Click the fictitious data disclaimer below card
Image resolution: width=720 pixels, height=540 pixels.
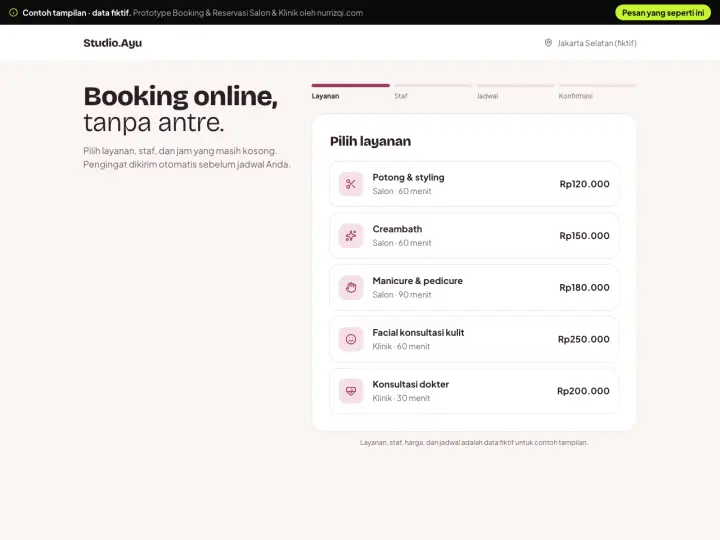pyautogui.click(x=474, y=443)
